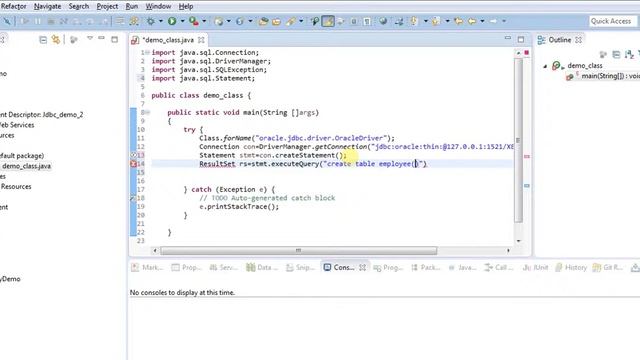Click the Back navigation yellow arrow

click(471, 21)
